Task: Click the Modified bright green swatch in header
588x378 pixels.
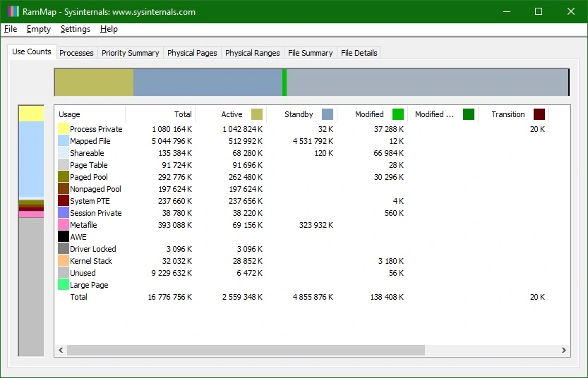Action: 398,114
